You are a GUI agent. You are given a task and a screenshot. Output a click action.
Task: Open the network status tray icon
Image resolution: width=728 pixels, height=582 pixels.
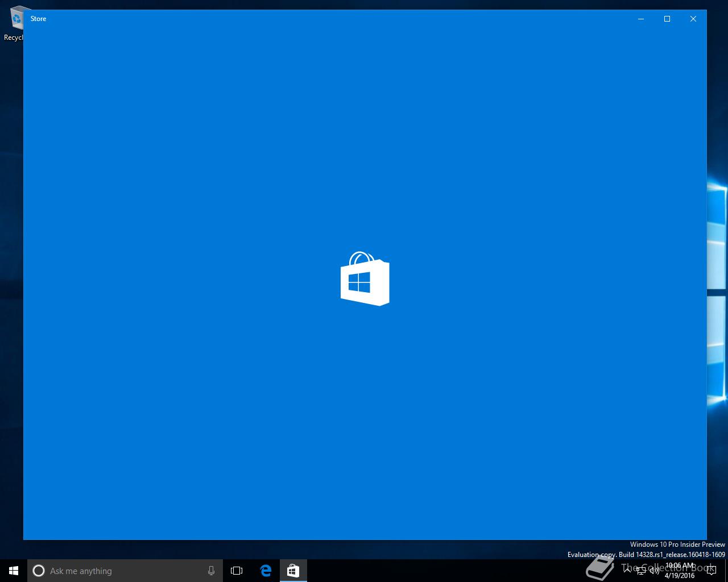click(x=641, y=571)
